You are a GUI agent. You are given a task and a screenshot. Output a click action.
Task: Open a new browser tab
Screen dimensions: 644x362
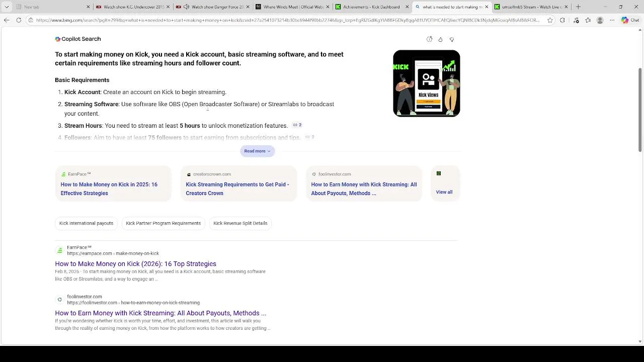pyautogui.click(x=578, y=7)
